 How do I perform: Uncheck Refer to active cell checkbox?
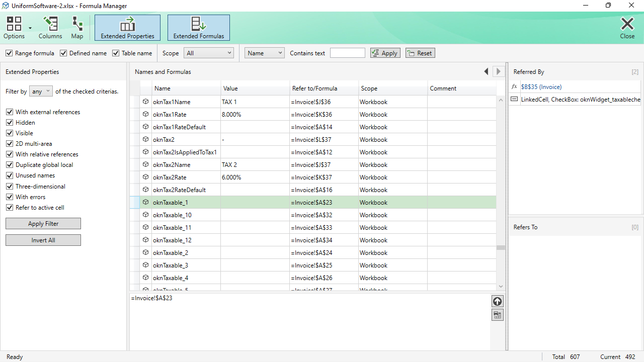point(9,208)
